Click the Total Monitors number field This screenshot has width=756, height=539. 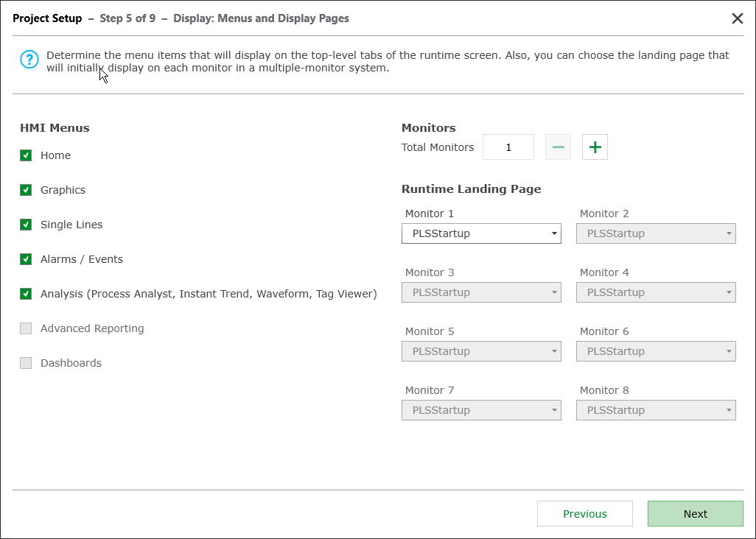pyautogui.click(x=508, y=147)
